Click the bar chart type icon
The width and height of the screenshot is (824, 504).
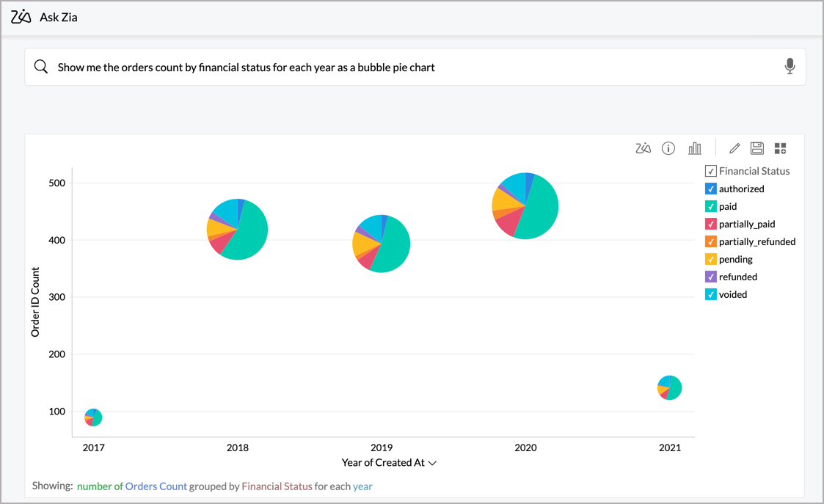[x=694, y=149]
